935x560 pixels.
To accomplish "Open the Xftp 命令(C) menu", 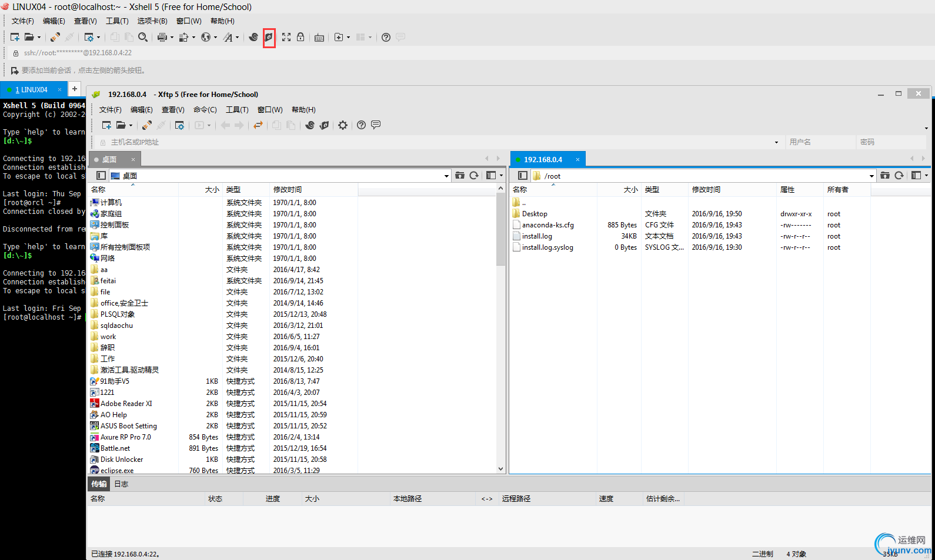I will 205,110.
